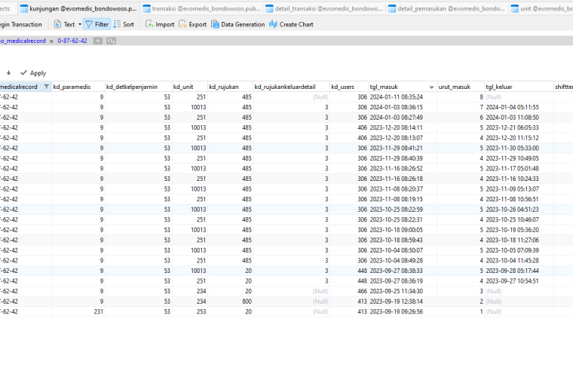573x392 pixels.
Task: Select cell 2024-01-03 08:36:15
Action: coord(403,107)
